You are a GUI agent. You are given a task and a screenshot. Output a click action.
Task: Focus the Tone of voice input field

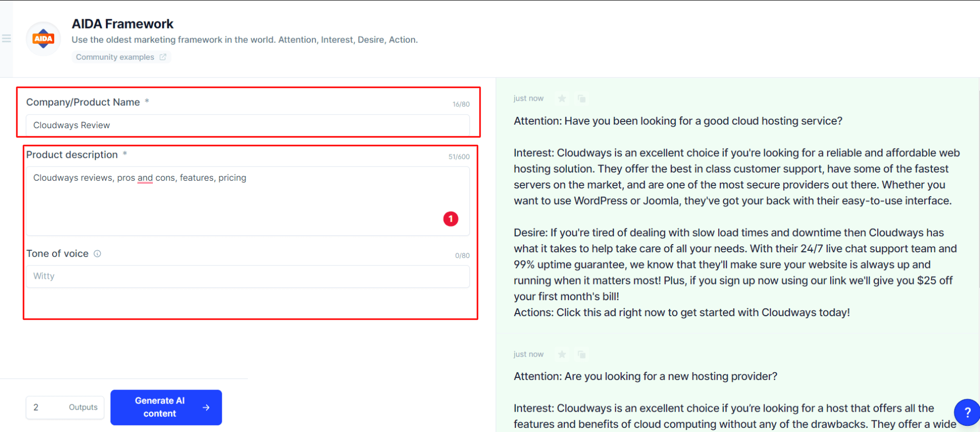pyautogui.click(x=248, y=276)
